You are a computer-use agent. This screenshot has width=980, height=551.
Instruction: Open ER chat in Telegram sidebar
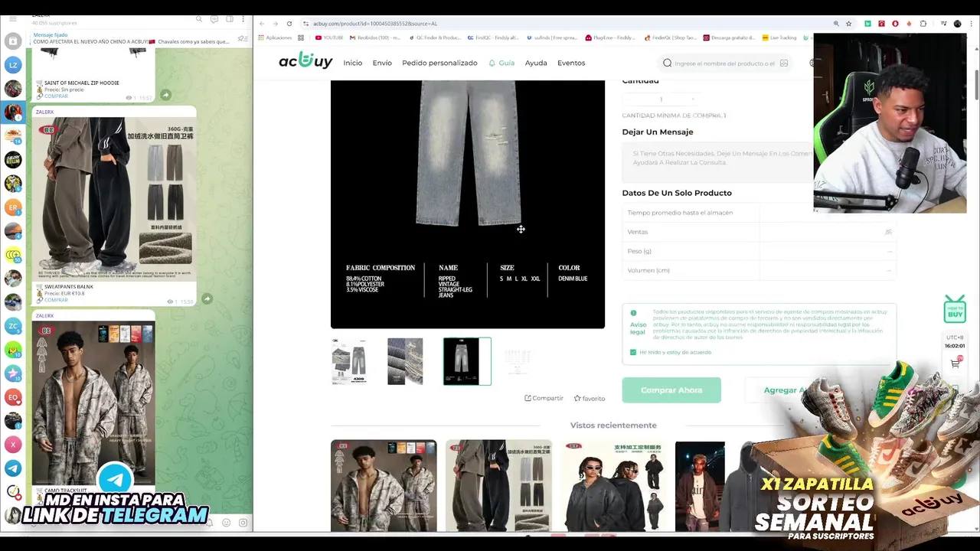tap(12, 207)
